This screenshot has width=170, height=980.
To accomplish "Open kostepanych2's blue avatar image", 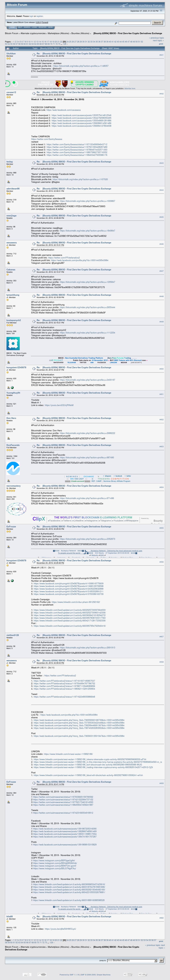I will [13, 344].
